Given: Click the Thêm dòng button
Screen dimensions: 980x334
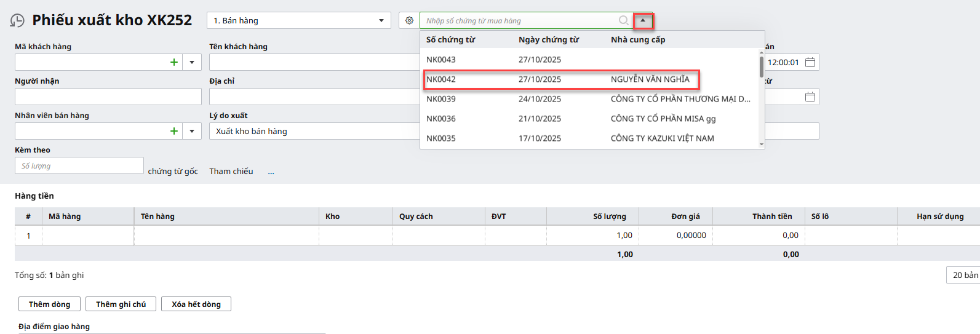Looking at the screenshot, I should click(49, 304).
